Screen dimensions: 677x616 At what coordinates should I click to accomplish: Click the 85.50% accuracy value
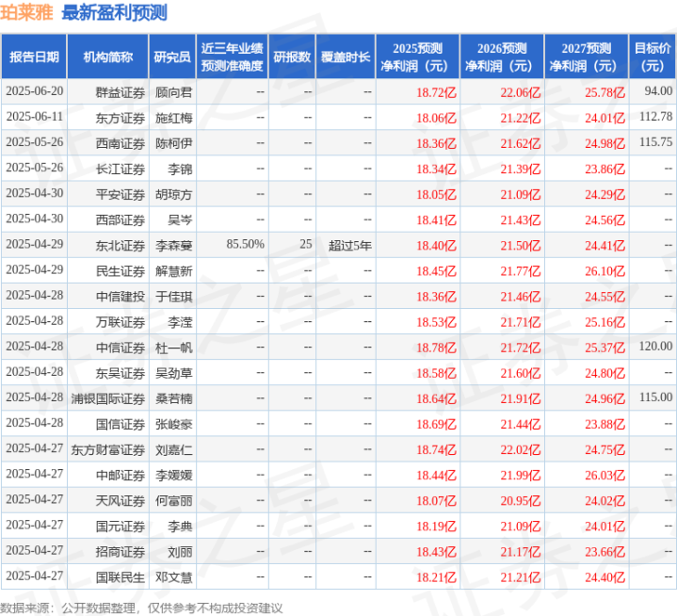[245, 244]
